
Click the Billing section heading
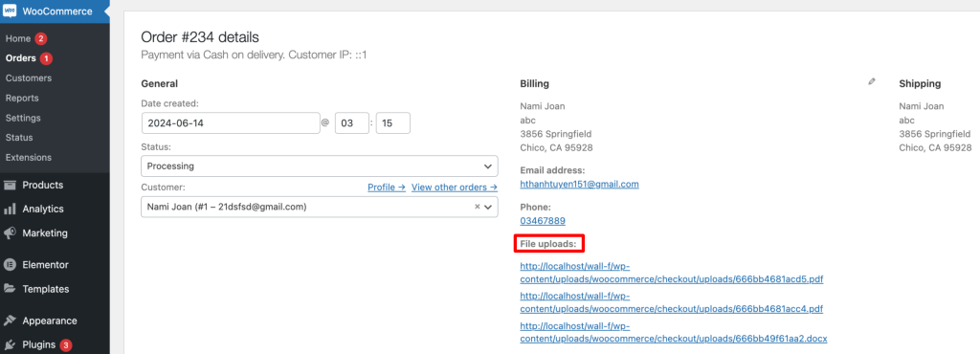tap(534, 83)
